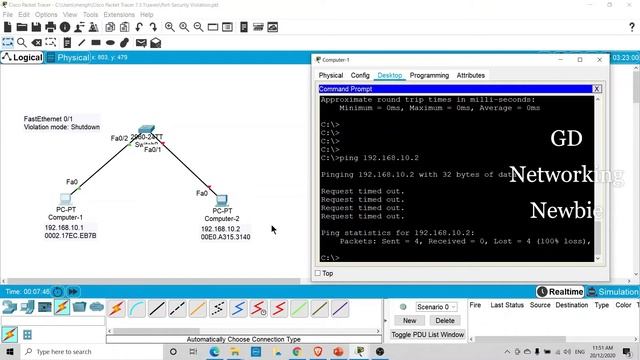Image resolution: width=640 pixels, height=360 pixels.
Task: Pick the console cable (light blue curve)
Action: tap(137, 309)
